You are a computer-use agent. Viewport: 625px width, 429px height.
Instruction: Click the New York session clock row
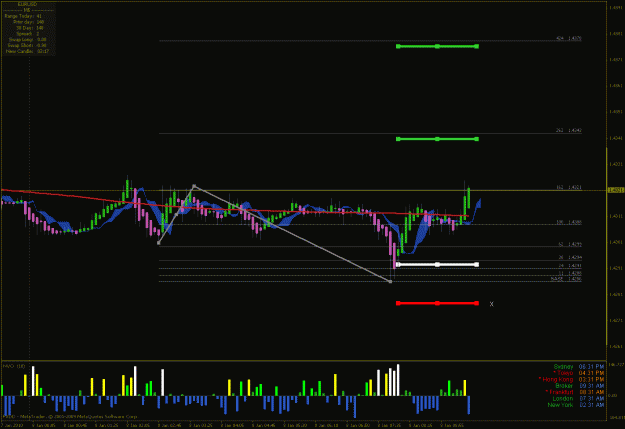pyautogui.click(x=576, y=405)
